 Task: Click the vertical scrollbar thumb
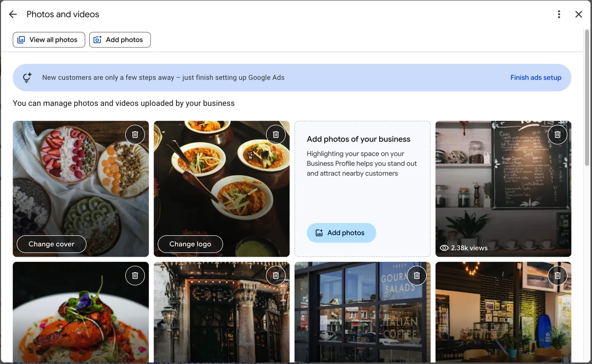pyautogui.click(x=587, y=97)
